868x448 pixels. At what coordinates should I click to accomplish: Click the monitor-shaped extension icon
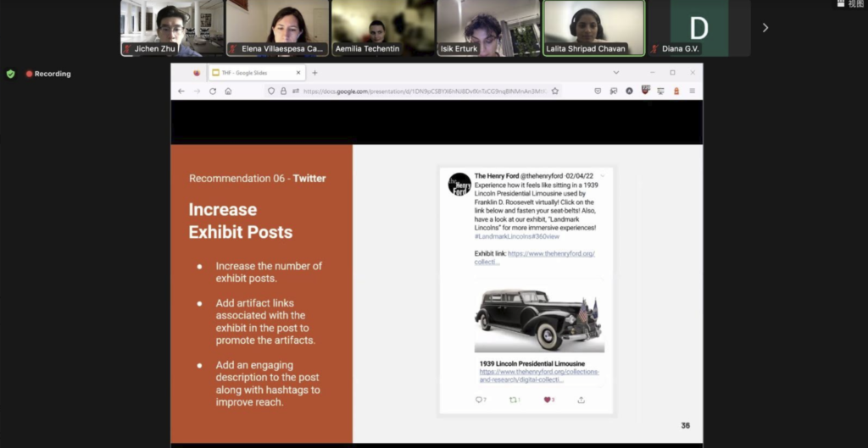pyautogui.click(x=660, y=91)
